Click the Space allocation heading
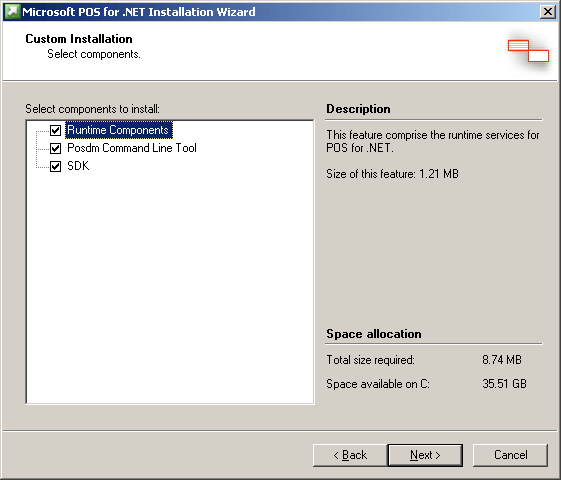This screenshot has height=480, width=561. (374, 334)
